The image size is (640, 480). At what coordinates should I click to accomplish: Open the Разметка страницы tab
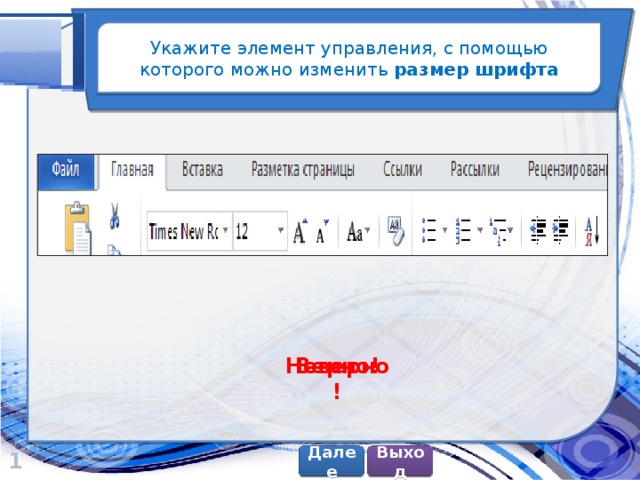click(302, 170)
